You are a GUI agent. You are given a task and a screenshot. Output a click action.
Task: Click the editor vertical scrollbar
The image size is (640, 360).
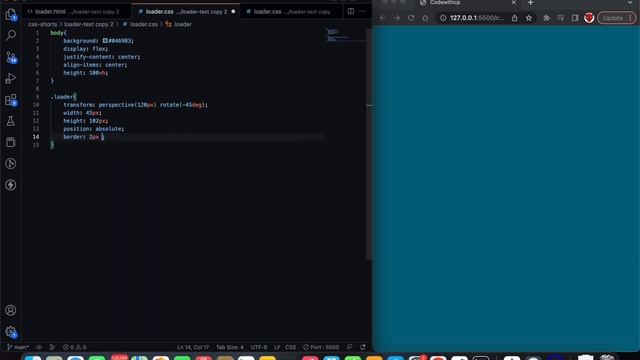click(x=369, y=144)
